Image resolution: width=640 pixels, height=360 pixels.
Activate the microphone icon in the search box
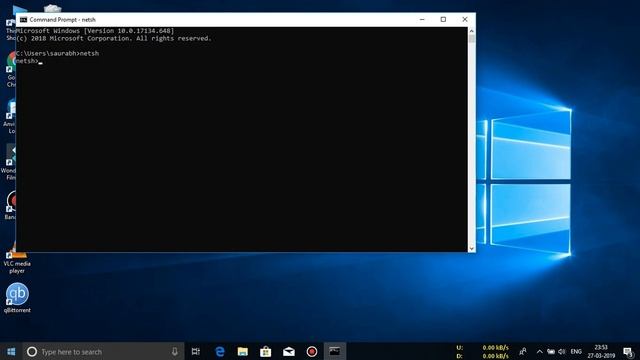tap(175, 351)
